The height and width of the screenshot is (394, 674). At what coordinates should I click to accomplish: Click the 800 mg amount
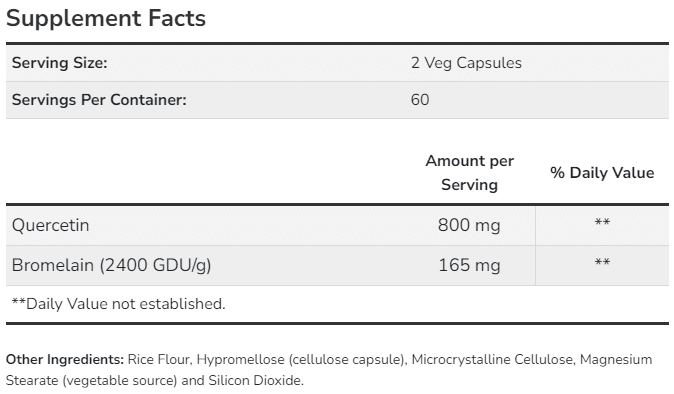(x=469, y=225)
